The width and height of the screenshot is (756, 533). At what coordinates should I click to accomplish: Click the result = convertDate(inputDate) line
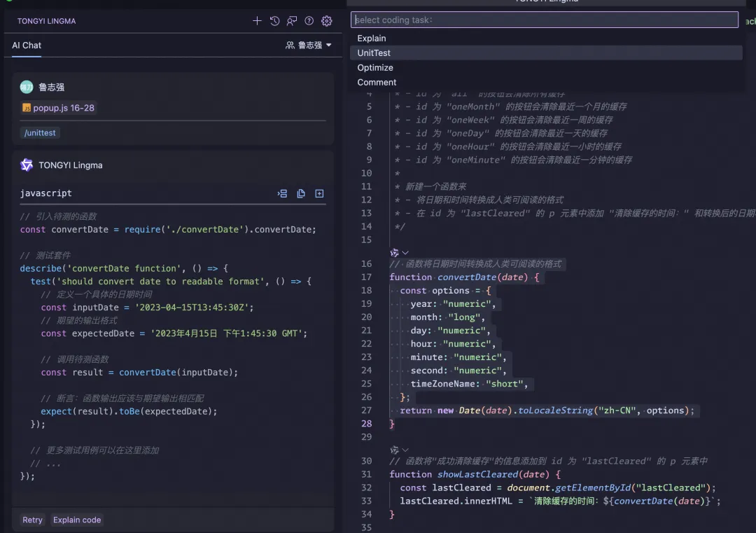[x=139, y=372]
